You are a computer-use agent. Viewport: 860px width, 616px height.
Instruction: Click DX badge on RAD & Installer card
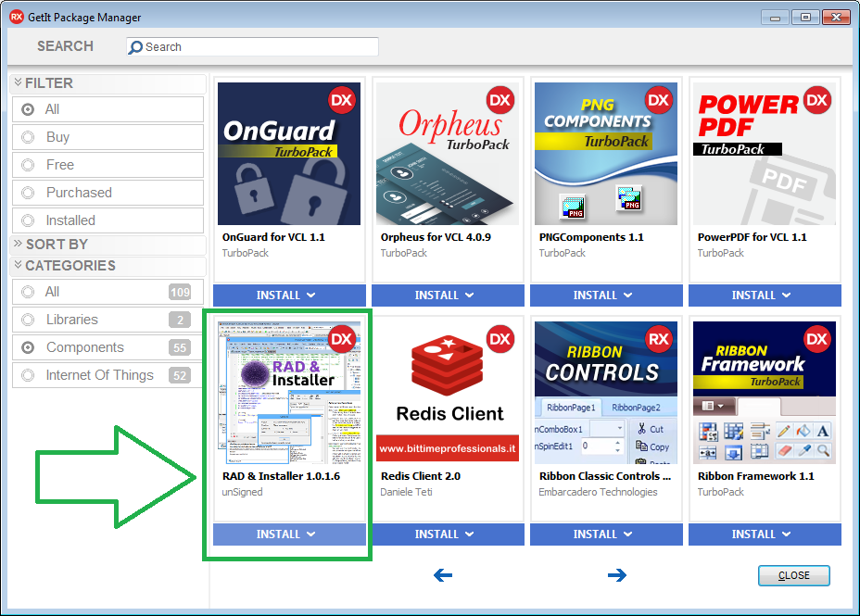click(x=342, y=339)
